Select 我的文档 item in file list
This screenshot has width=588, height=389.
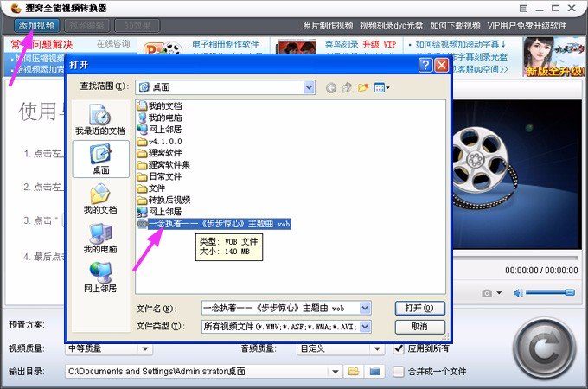(x=159, y=106)
